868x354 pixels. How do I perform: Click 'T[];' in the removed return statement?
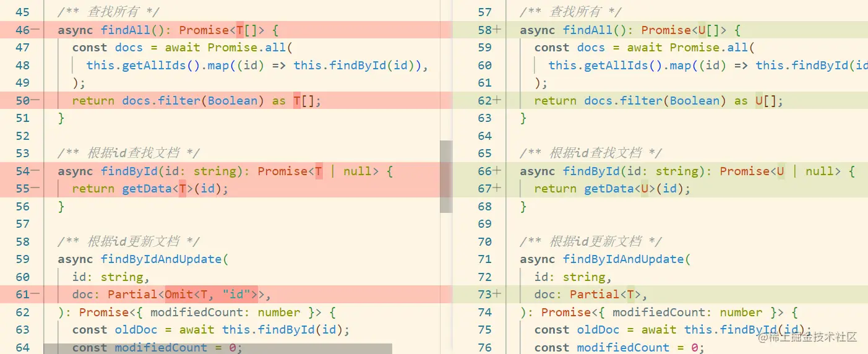(307, 100)
